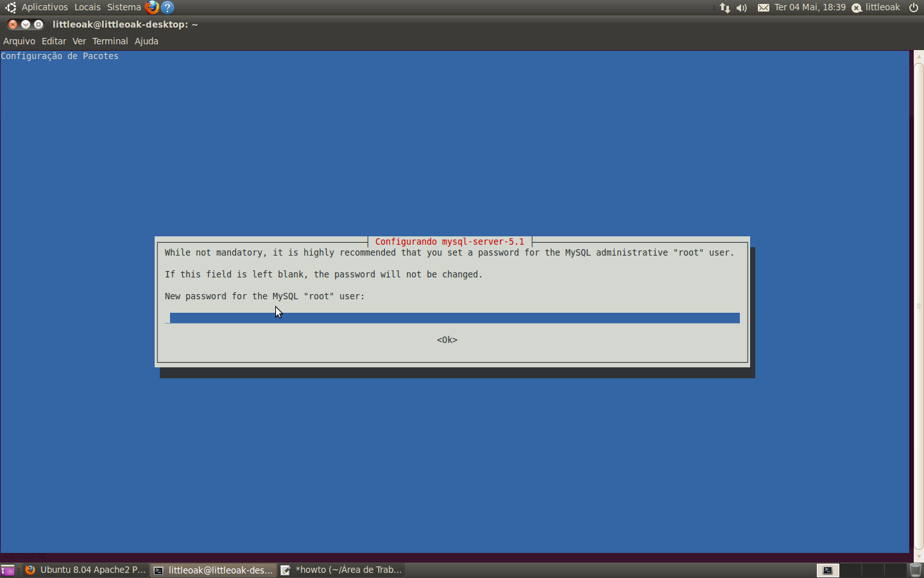Viewport: 924px width, 578px height.
Task: Close the terminal window
Action: tap(12, 24)
